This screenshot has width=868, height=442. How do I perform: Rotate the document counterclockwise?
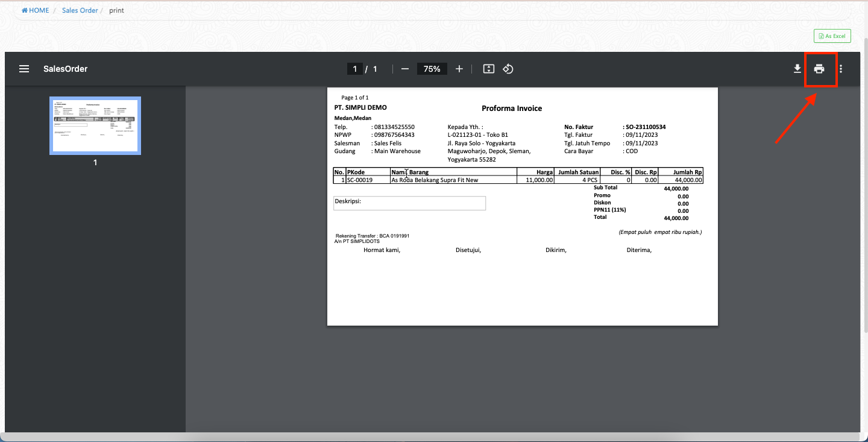click(508, 69)
